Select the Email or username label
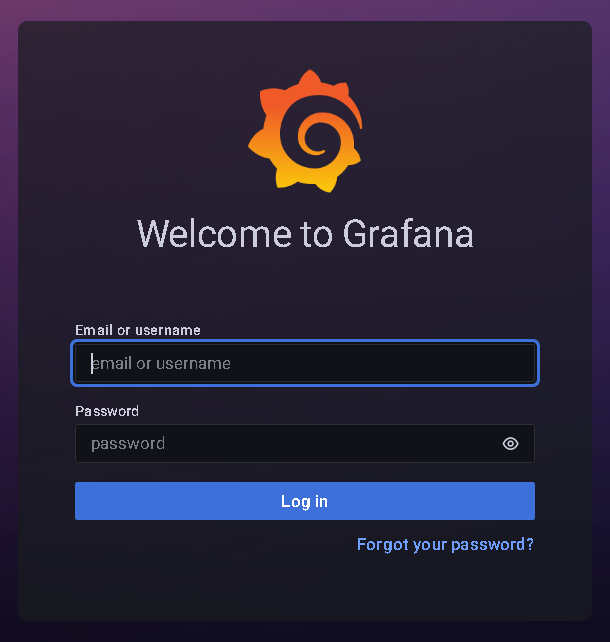610x642 pixels. 138,330
